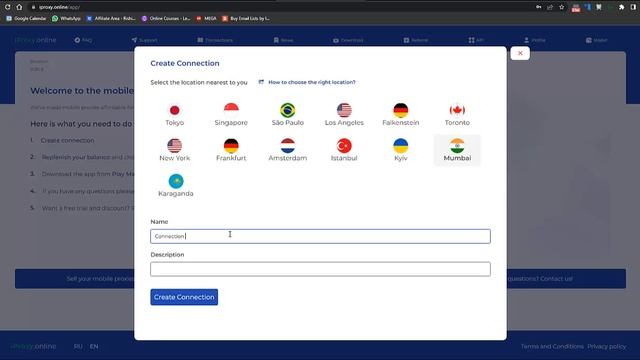This screenshot has height=360, width=640.
Task: Click the Name input field
Action: tap(320, 236)
